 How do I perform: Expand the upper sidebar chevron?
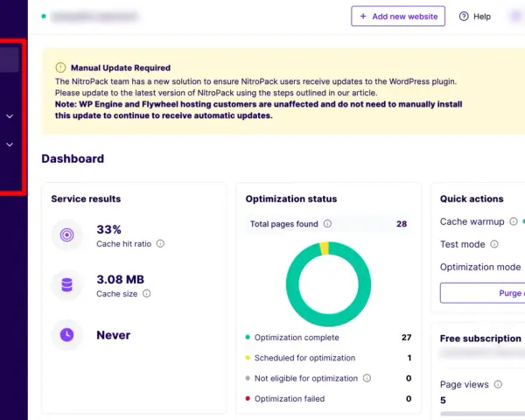click(x=10, y=116)
